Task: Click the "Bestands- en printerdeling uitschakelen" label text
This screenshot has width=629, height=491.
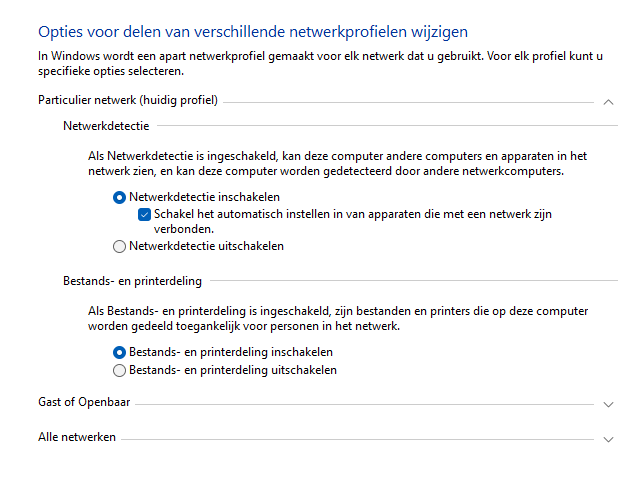Action: 233,370
